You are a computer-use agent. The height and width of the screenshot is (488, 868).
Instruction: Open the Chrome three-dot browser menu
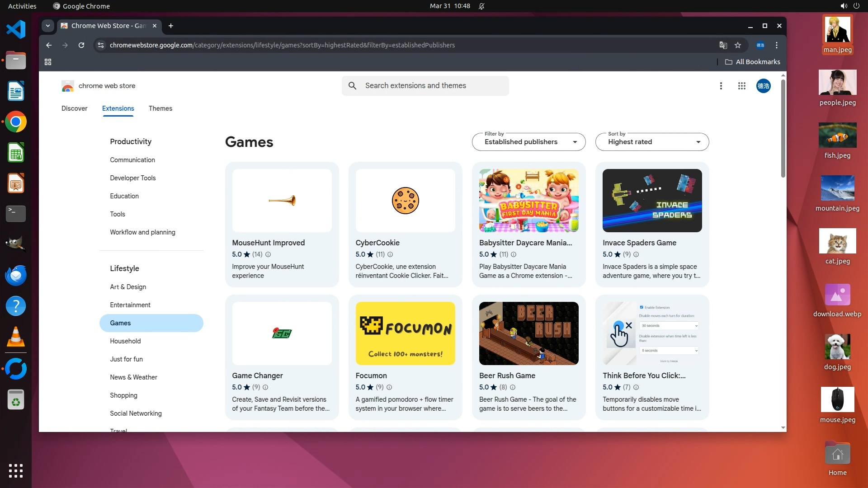point(777,45)
